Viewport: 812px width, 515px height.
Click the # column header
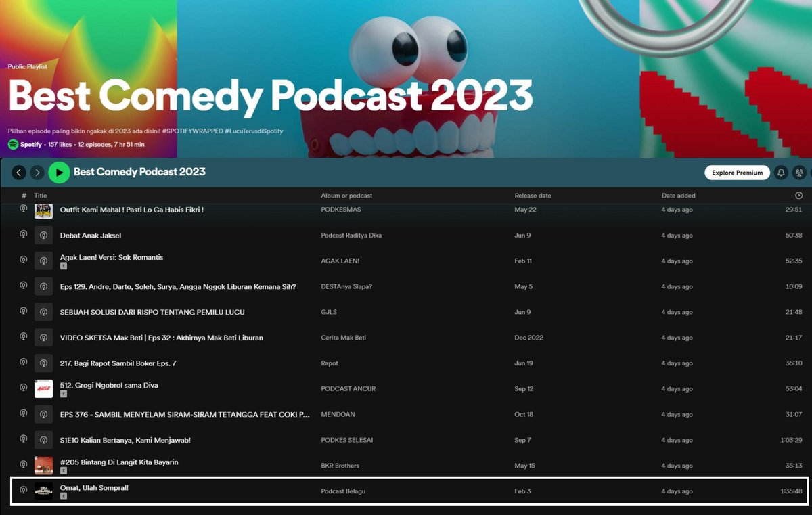(x=24, y=196)
